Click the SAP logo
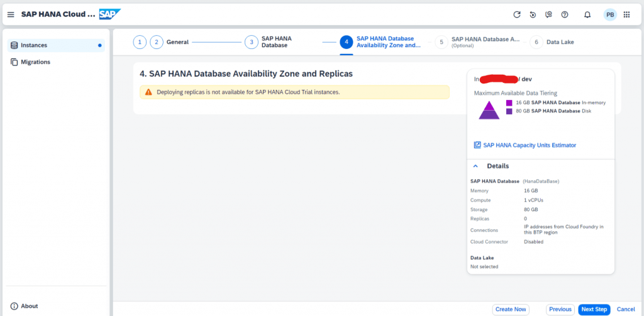Screen dimensions: 644x316 (x=110, y=14)
